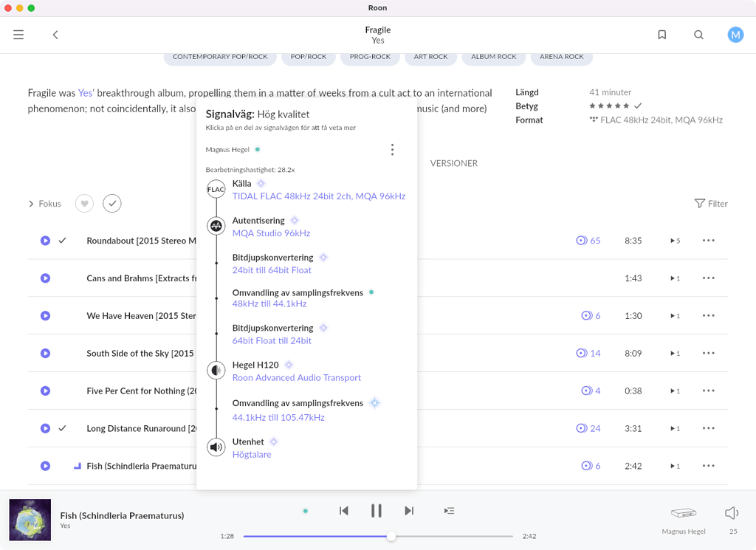Image resolution: width=756 pixels, height=550 pixels.
Task: Open the three-dot menu for Cans and Brahms
Action: coord(708,278)
